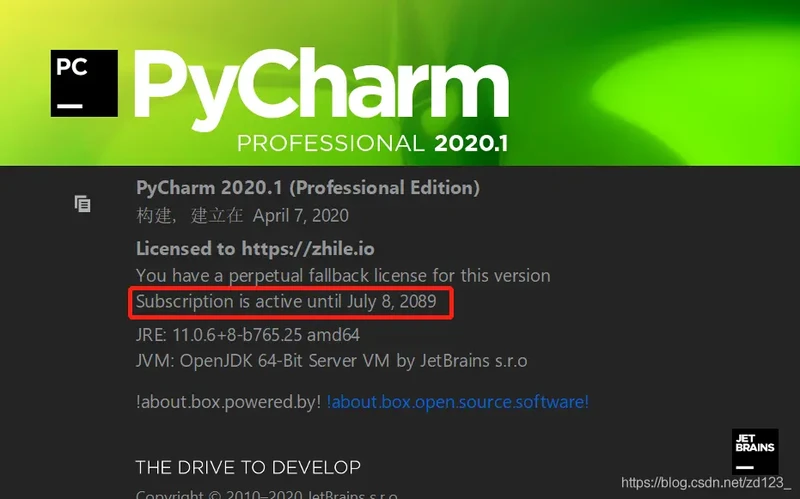Click the copy-to-clipboard icon beside version info

click(83, 204)
